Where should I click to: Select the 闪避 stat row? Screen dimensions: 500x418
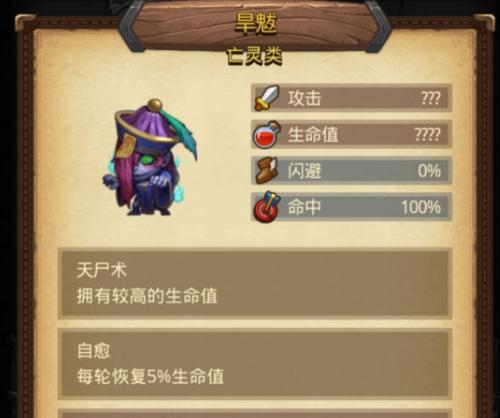click(351, 170)
